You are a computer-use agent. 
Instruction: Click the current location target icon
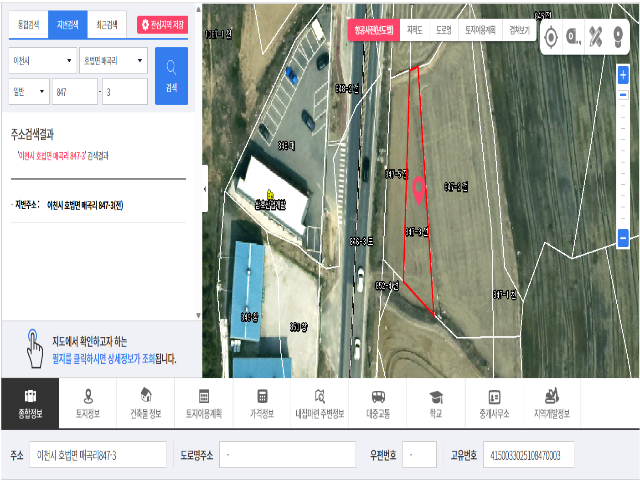(x=551, y=38)
